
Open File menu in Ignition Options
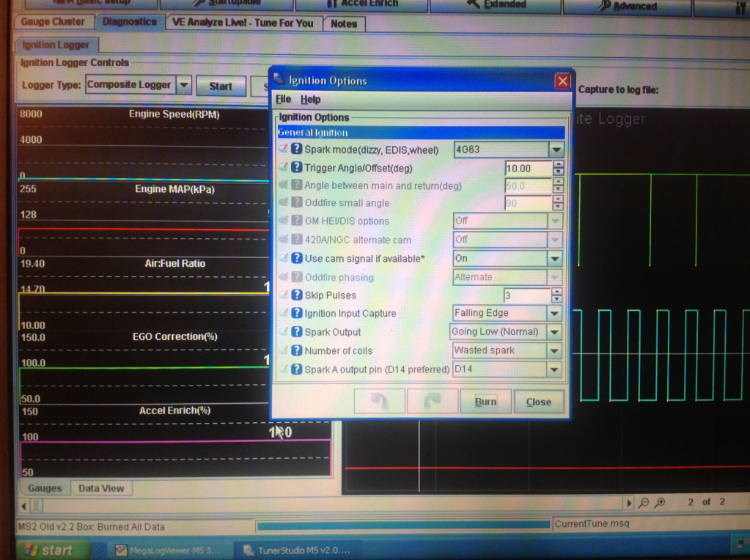pos(283,100)
